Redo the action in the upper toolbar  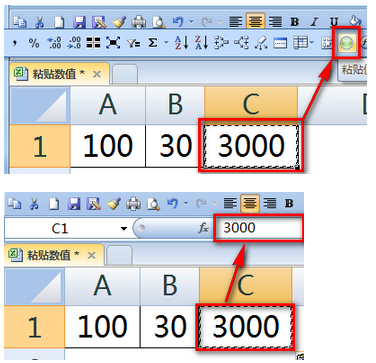[207, 22]
